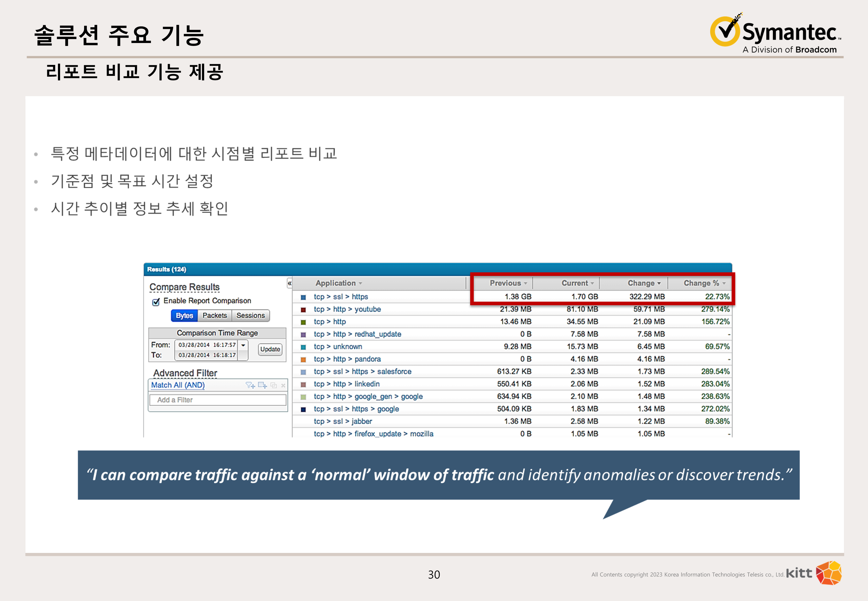This screenshot has height=601, width=868.
Task: Open the Application column sort dropdown
Action: [x=360, y=283]
